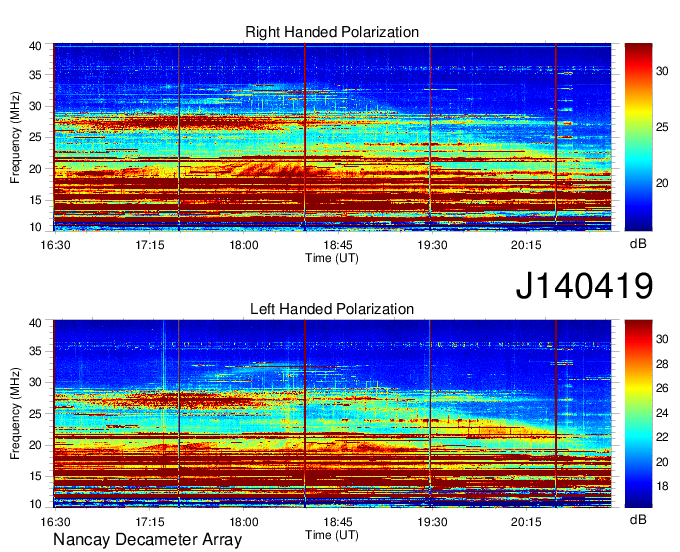Click the 19:30 time tick under Right Handed plot
This screenshot has width=680, height=552.
click(432, 245)
